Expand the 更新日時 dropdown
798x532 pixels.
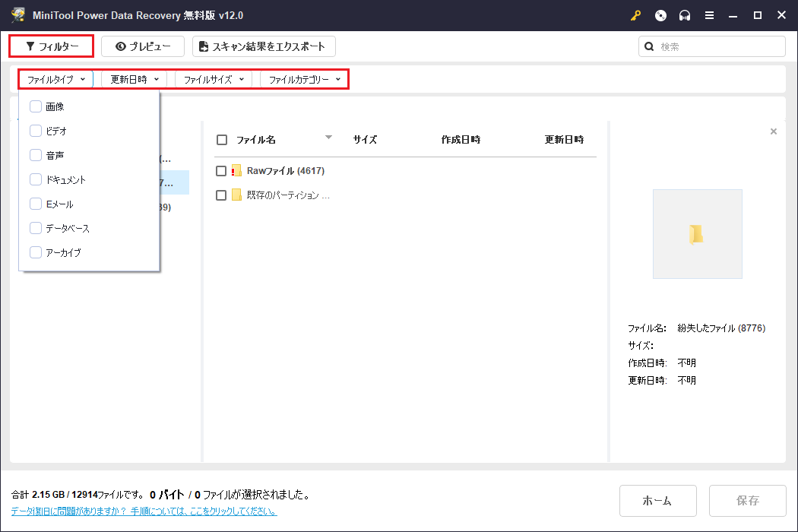click(x=134, y=79)
